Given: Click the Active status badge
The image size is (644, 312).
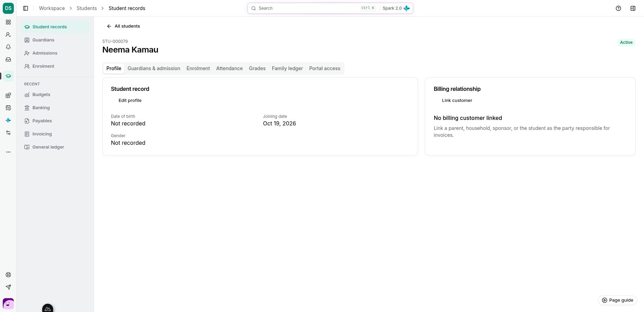Looking at the screenshot, I should click(626, 42).
